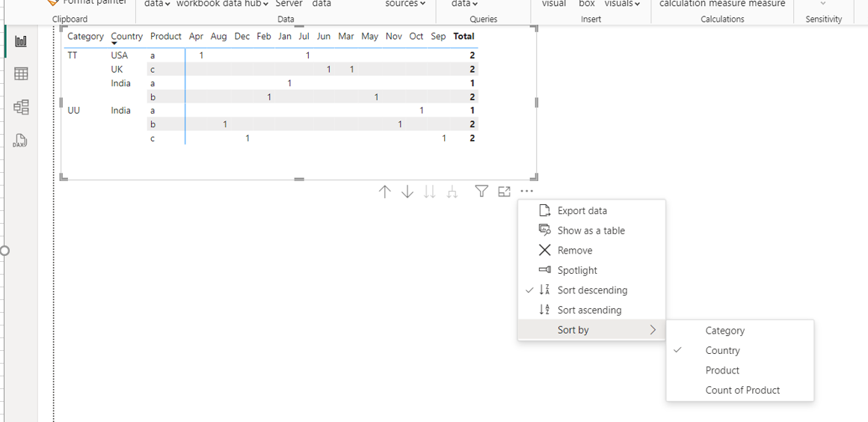Choose Spotlight option
This screenshot has height=422, width=868.
[591, 270]
